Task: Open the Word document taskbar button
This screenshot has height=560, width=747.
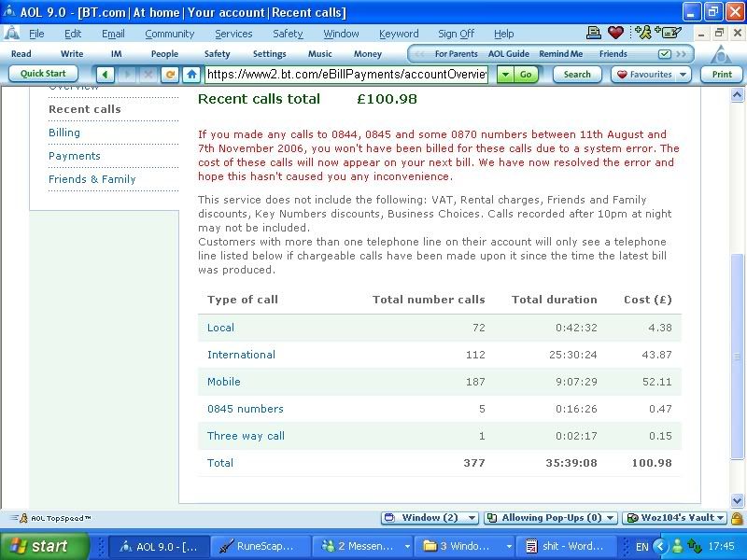Action: click(567, 546)
